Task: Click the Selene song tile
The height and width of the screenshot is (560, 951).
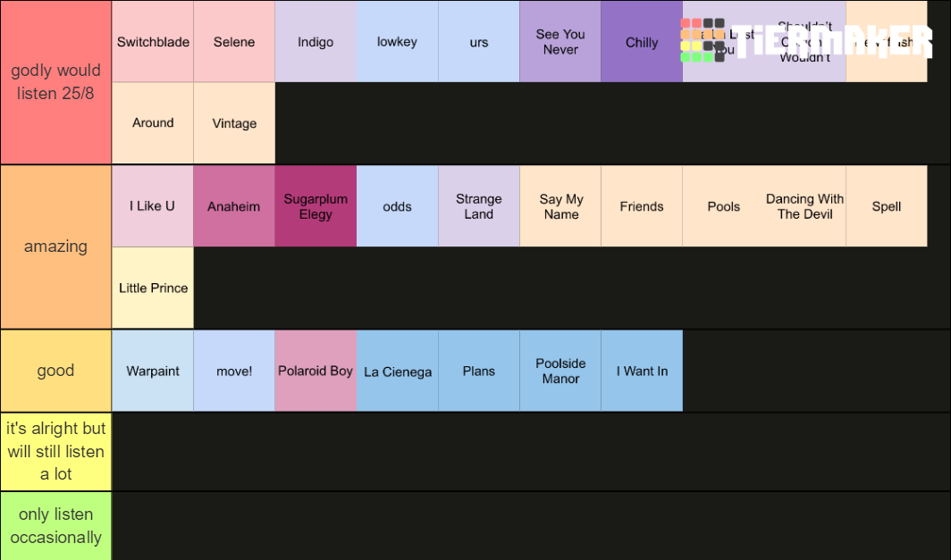Action: 234,41
